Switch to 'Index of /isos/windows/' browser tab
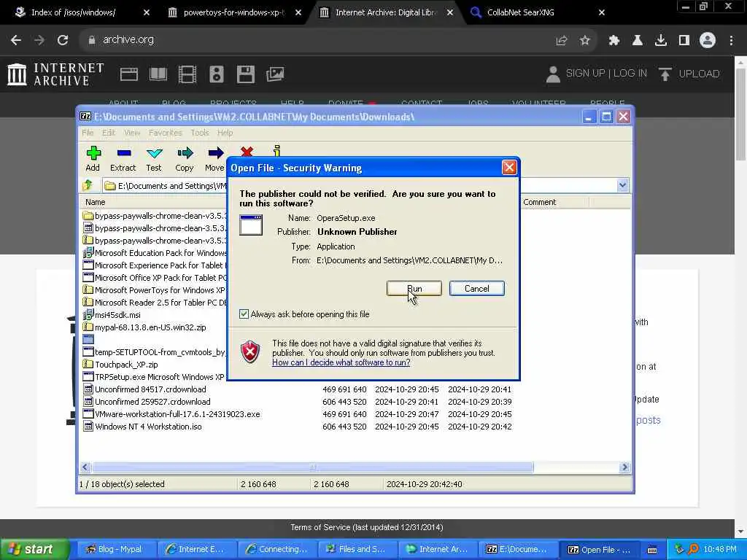The width and height of the screenshot is (747, 560). pyautogui.click(x=73, y=12)
